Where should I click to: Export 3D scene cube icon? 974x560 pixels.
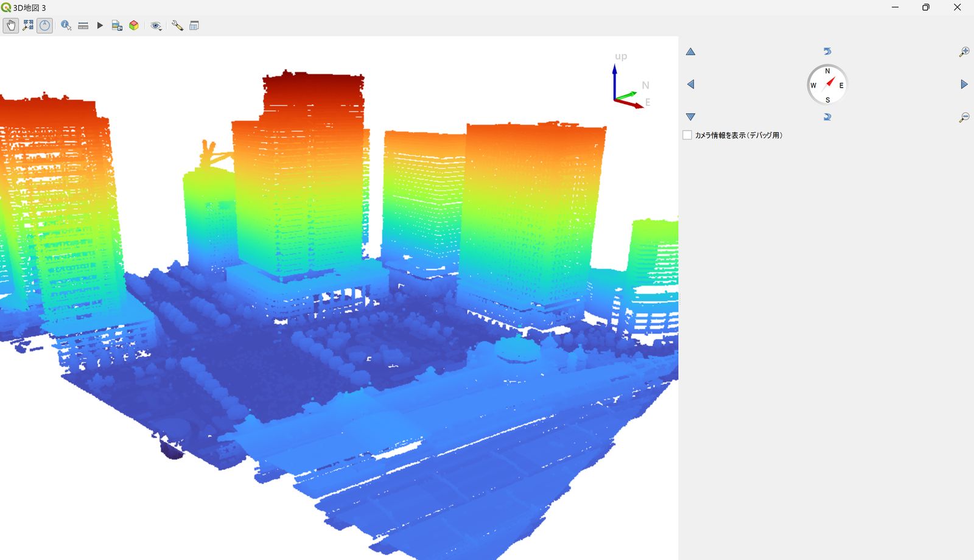pos(134,26)
